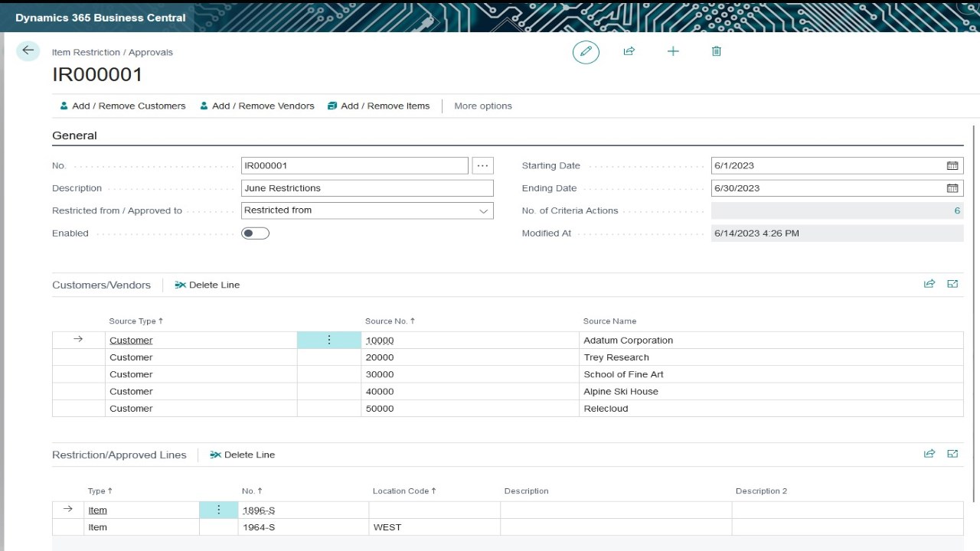Open Add / Remove Items action
This screenshot has width=980, height=551.
pos(378,106)
